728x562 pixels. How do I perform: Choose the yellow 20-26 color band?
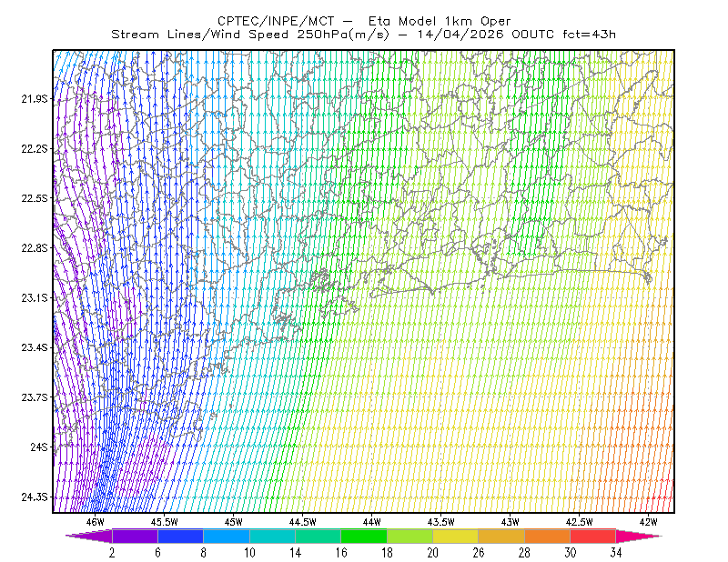[x=456, y=536]
